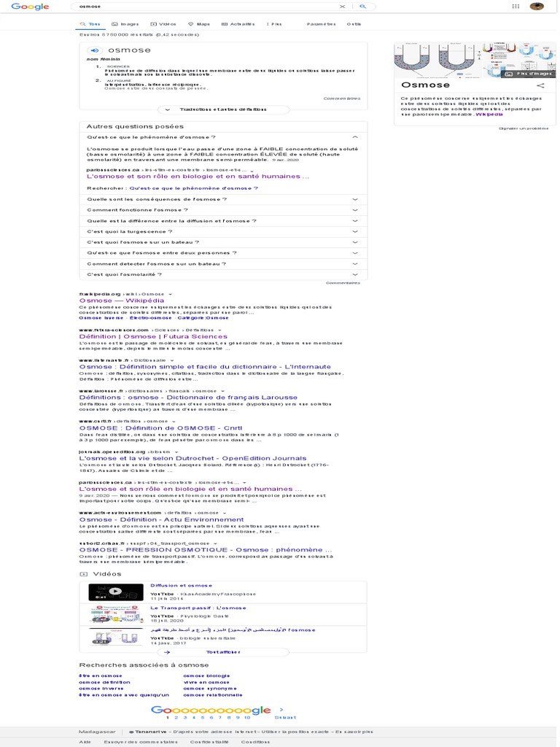Click Plus d'images in knowledge panel
This screenshot has width=560, height=747.
point(529,74)
